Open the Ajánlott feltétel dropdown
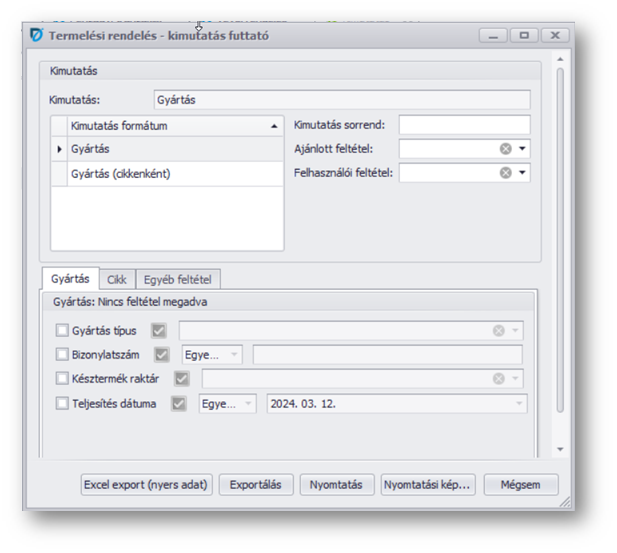This screenshot has height=553, width=617. click(x=522, y=149)
